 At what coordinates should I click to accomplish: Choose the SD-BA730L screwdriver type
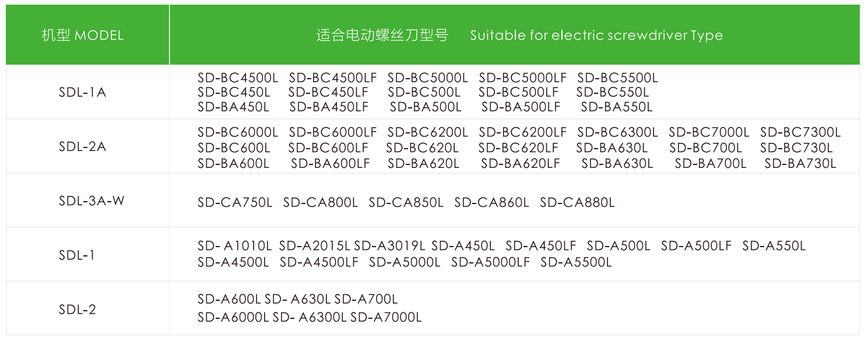pos(800,164)
